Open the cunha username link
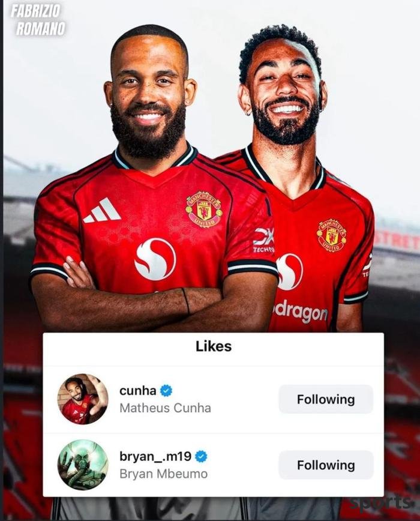 click(138, 390)
